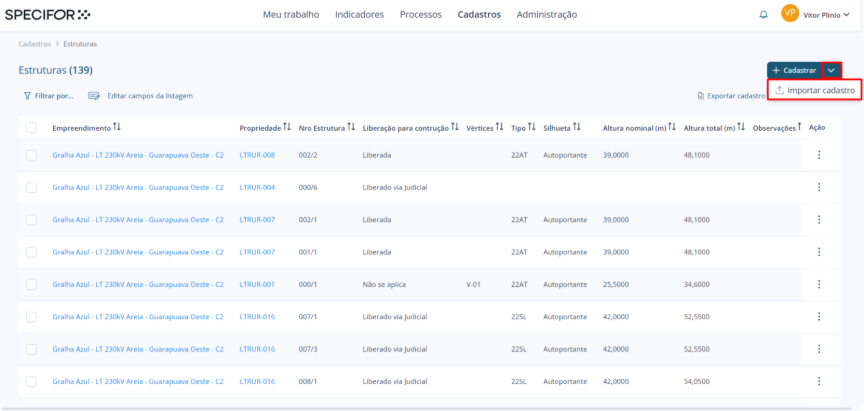Image resolution: width=864 pixels, height=411 pixels.
Task: Check the row for structure 001/1
Action: 31,252
